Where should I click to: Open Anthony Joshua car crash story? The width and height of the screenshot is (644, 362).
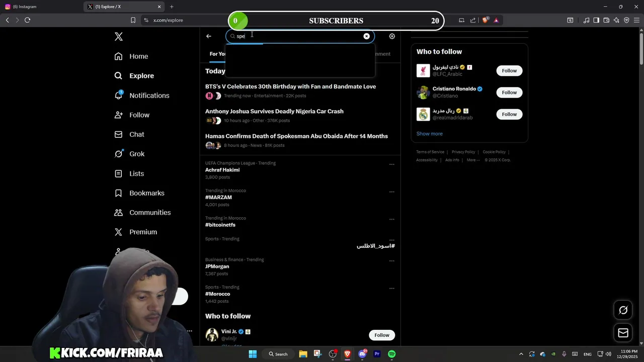[x=274, y=111]
